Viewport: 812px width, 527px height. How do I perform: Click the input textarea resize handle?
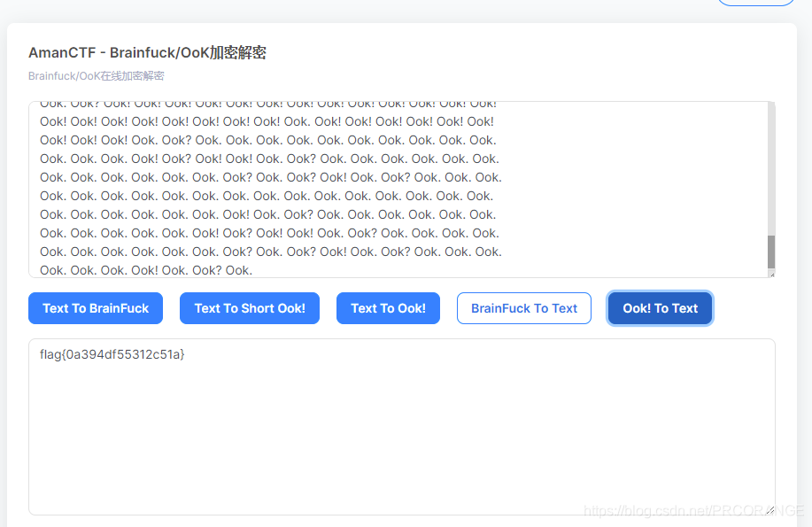coord(771,274)
